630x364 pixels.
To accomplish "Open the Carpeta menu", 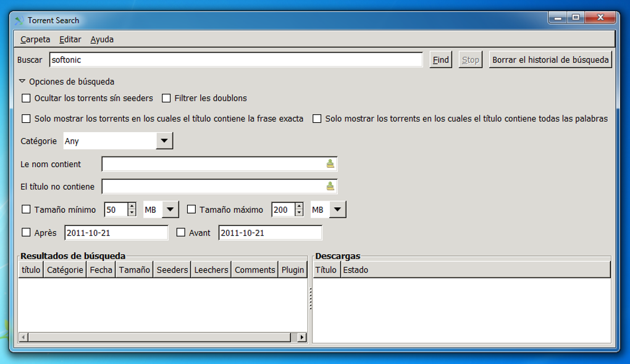I will 35,39.
